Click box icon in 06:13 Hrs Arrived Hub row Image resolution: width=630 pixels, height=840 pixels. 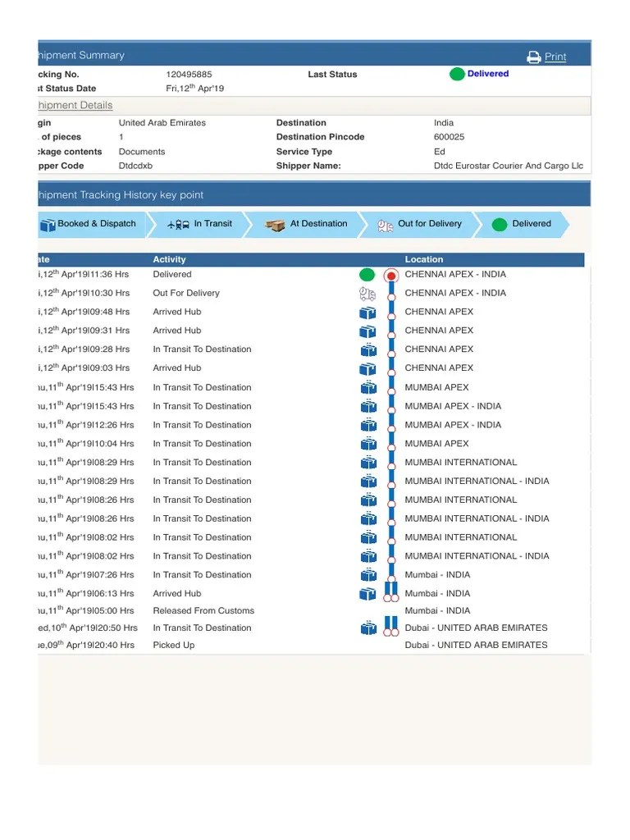click(x=367, y=594)
